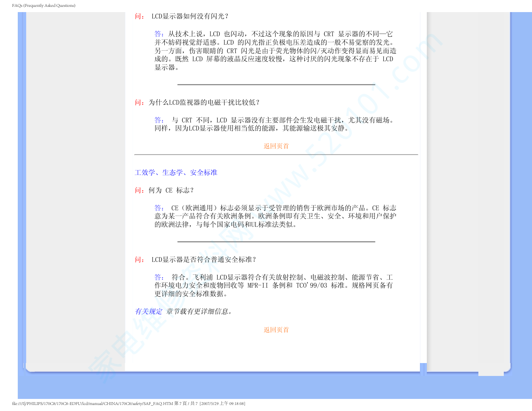
Task: Click the answer paragraph starting '从技术上说'
Action: pos(275,51)
